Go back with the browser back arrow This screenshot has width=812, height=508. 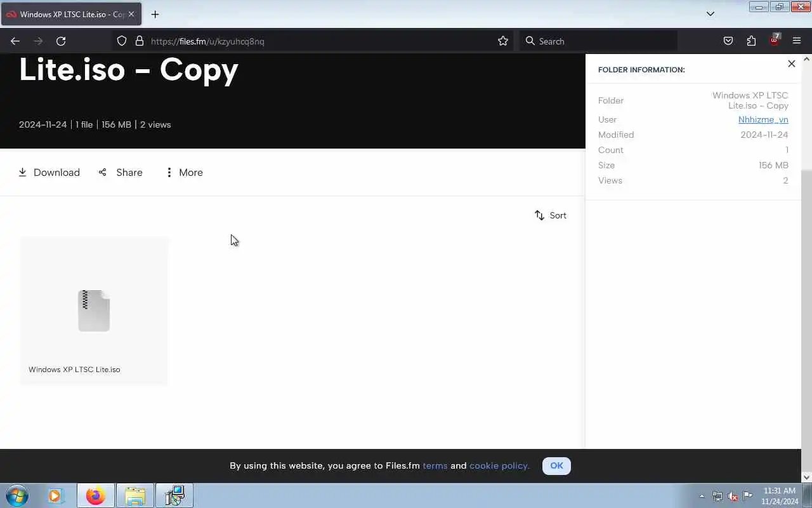click(x=15, y=41)
